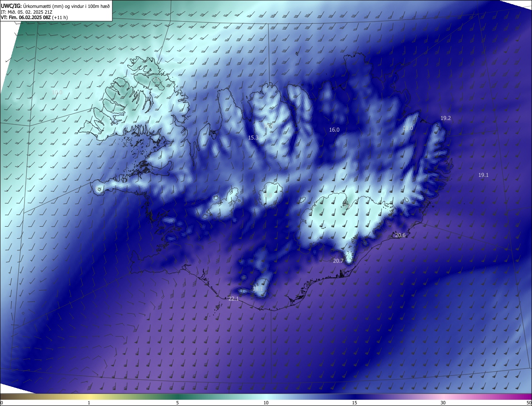The height and width of the screenshot is (406, 532).
Task: Click the 'VT: Fim. 06.02.2025 08Z (+11 h)' line
Action: pos(34,17)
